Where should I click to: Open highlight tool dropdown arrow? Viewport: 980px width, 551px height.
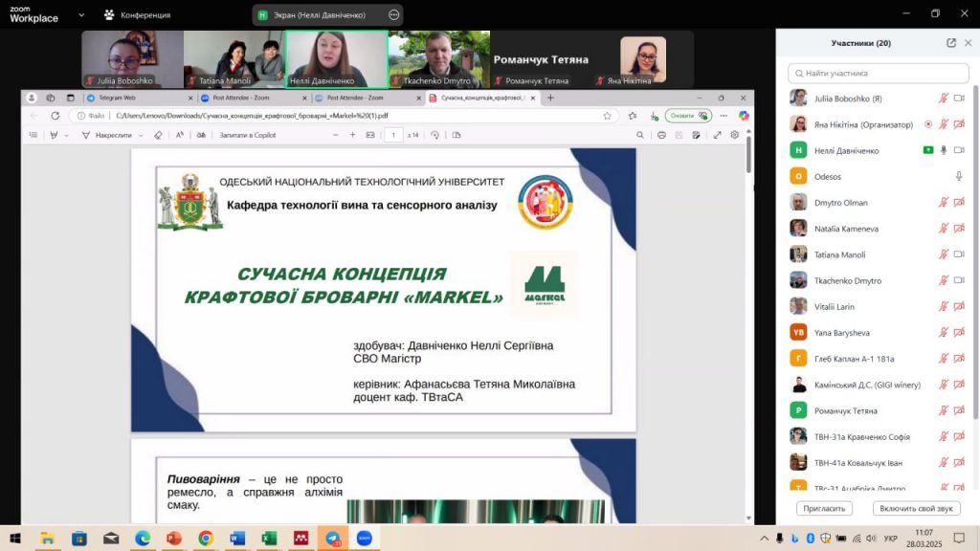click(x=66, y=136)
